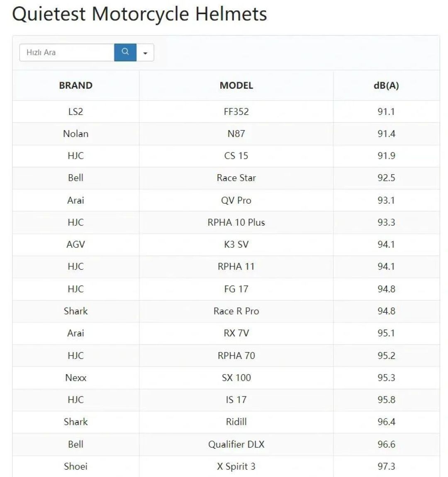Select the Shoei X Spirit 3 row
448x477 pixels.
(x=226, y=466)
